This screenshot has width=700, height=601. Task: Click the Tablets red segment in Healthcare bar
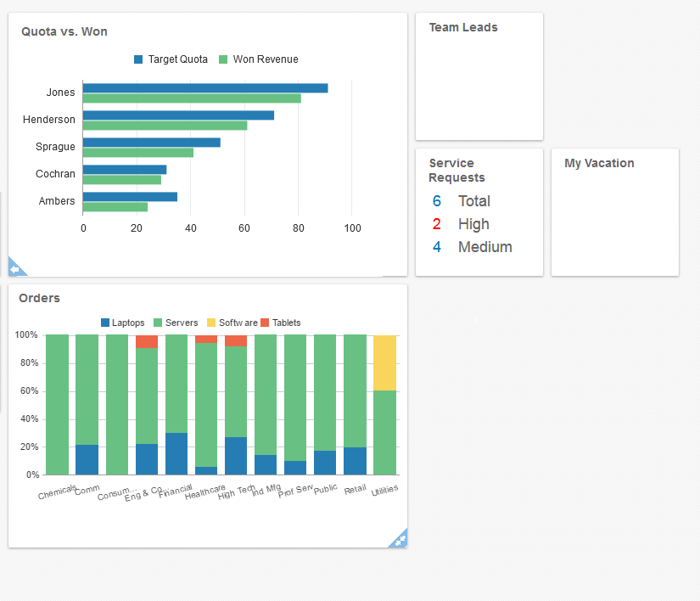206,339
